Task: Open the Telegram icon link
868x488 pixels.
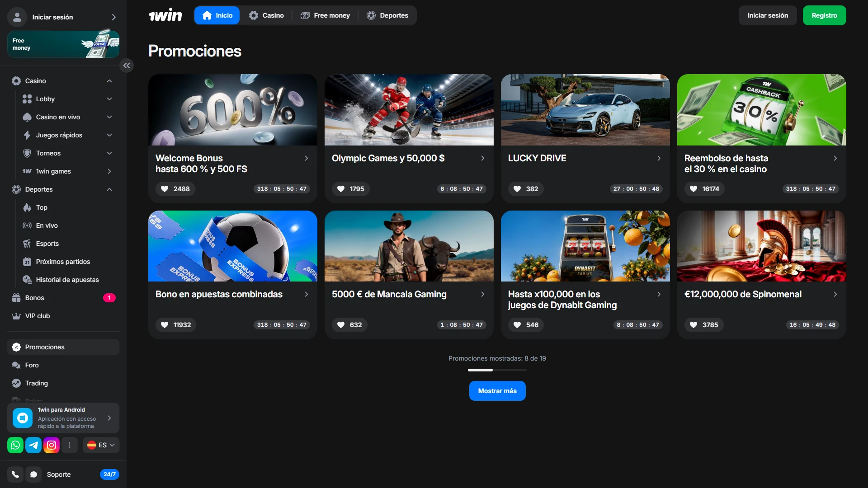Action: coord(33,445)
